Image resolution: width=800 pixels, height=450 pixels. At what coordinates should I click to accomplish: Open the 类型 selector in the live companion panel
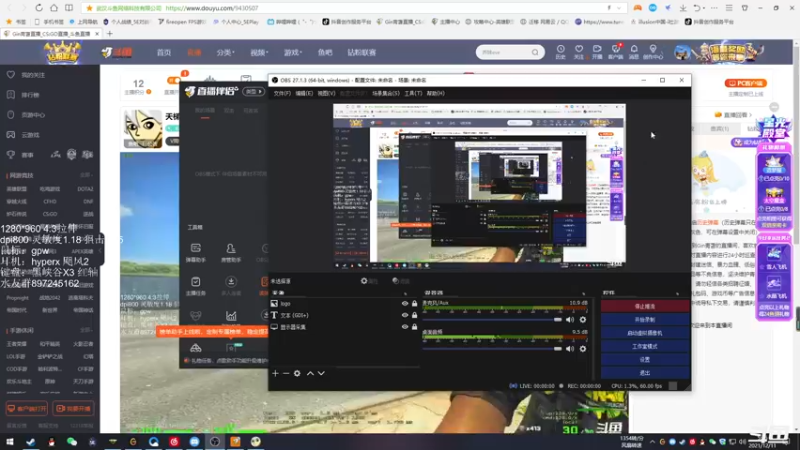(254, 92)
